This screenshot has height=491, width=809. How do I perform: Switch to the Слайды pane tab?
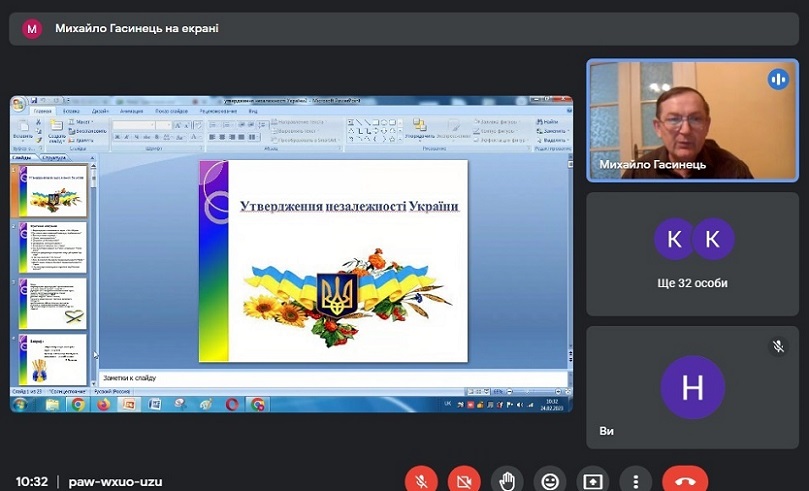23,158
